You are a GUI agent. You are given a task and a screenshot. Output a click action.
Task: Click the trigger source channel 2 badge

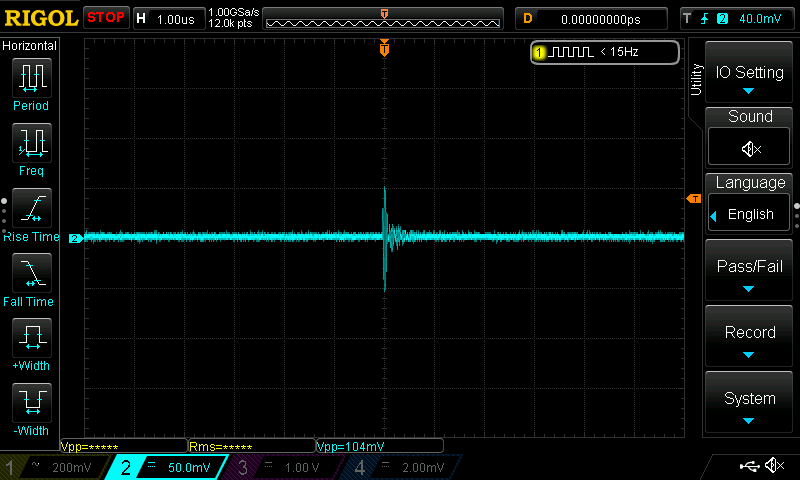(722, 19)
